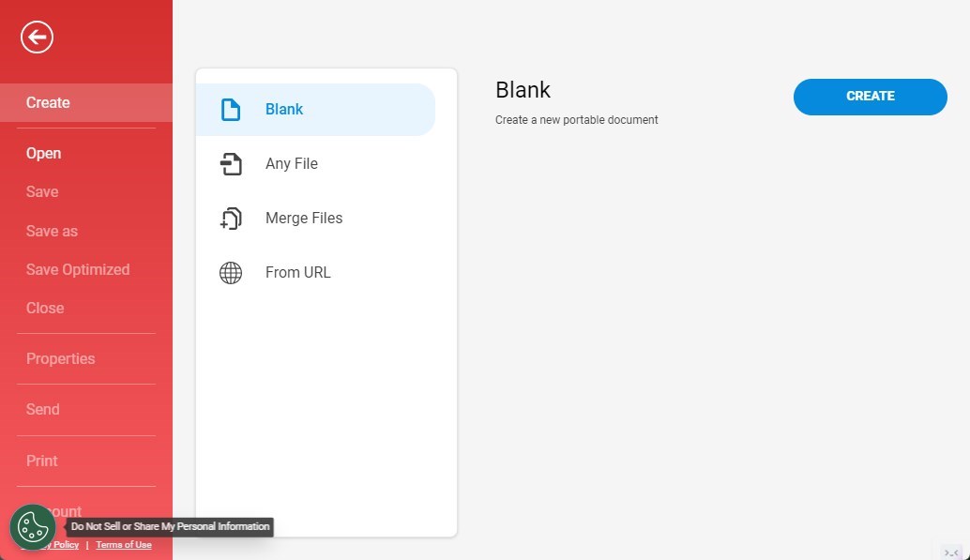Click the back arrow to exit the menu

[37, 37]
